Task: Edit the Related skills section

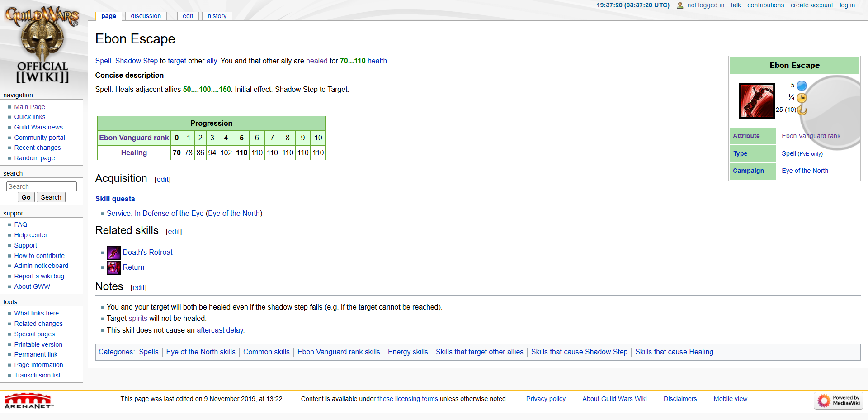Action: (x=174, y=232)
